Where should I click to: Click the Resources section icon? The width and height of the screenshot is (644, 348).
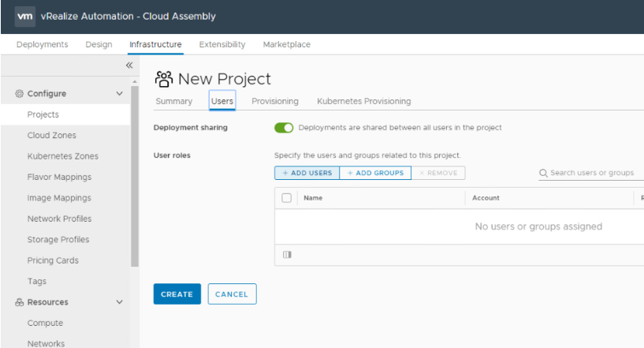coord(20,302)
